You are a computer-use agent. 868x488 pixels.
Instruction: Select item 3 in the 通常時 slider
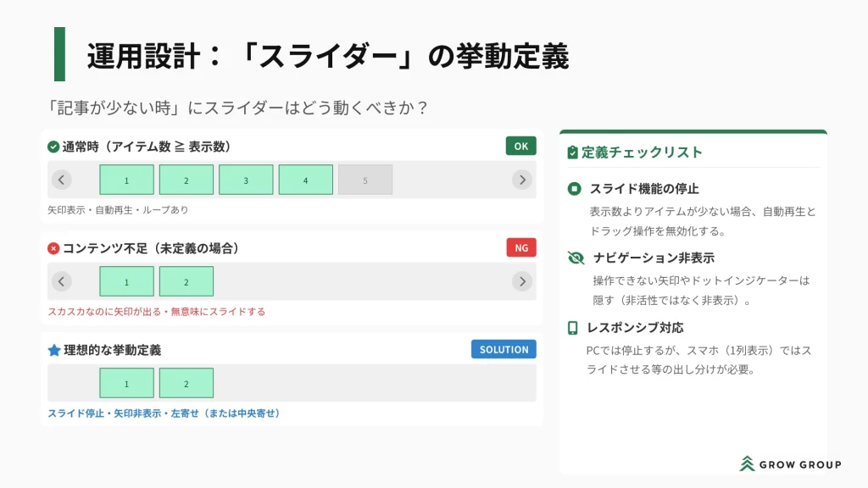tap(246, 180)
